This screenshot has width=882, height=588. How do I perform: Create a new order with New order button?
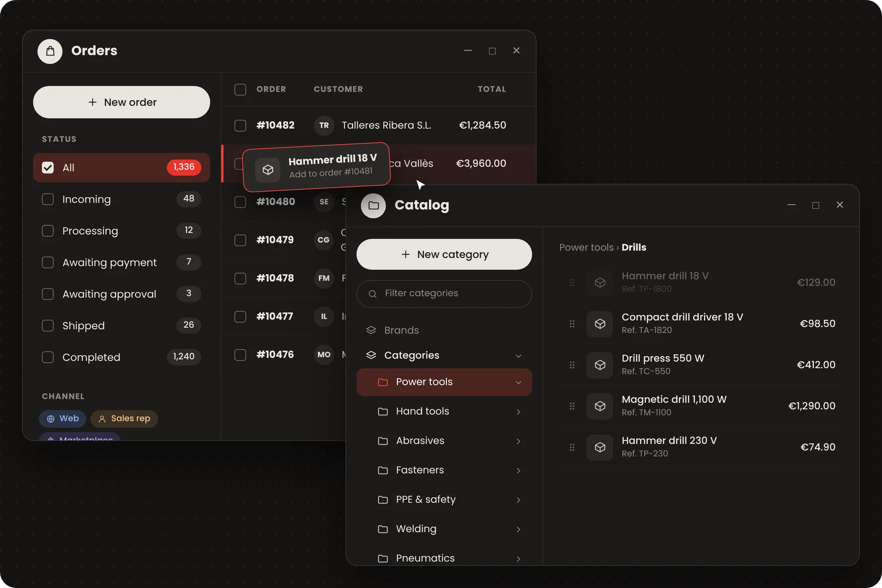pos(122,102)
